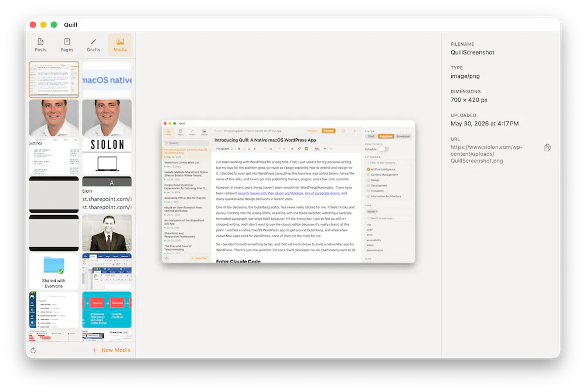The image size is (586, 392).
Task: Open the Posts section
Action: click(x=40, y=45)
